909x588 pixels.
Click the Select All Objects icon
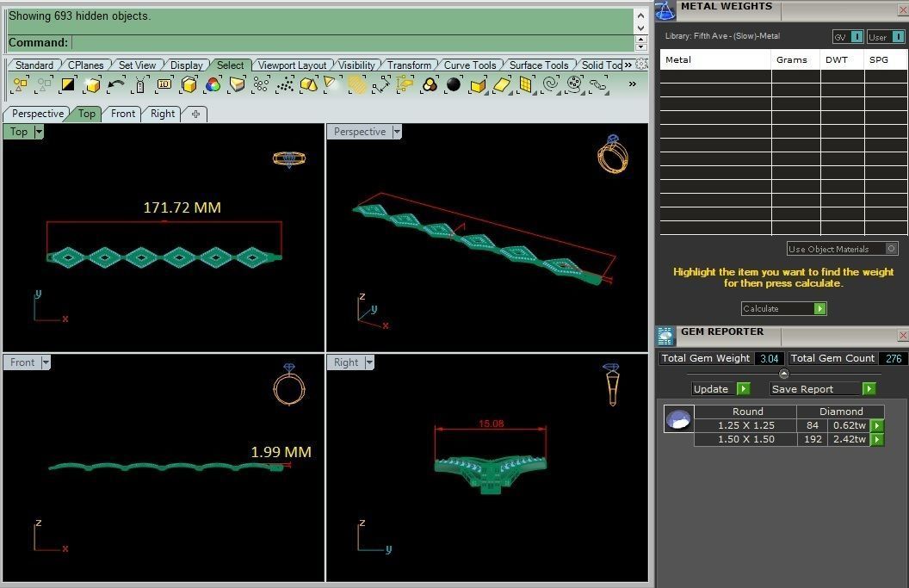21,85
